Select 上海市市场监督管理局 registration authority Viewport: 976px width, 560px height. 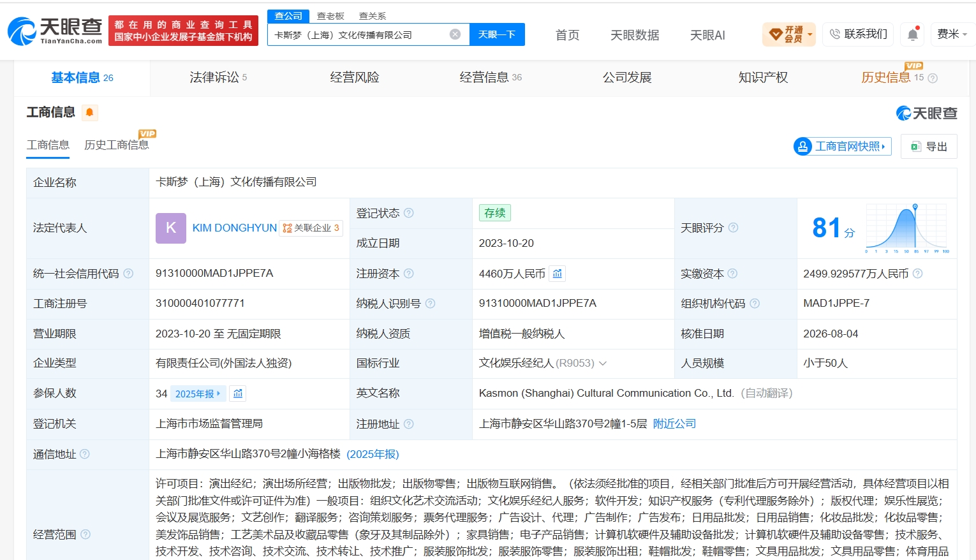pyautogui.click(x=209, y=424)
